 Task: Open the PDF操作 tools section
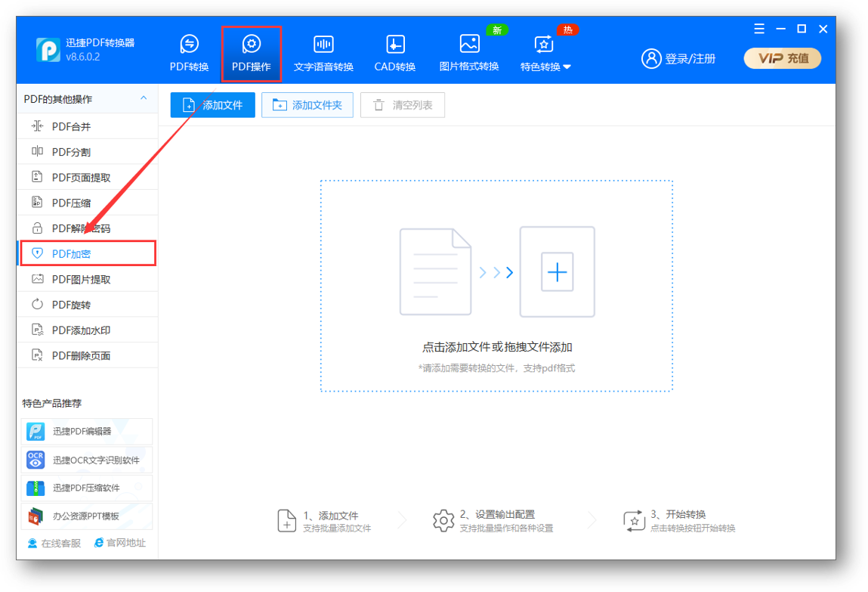pyautogui.click(x=252, y=53)
